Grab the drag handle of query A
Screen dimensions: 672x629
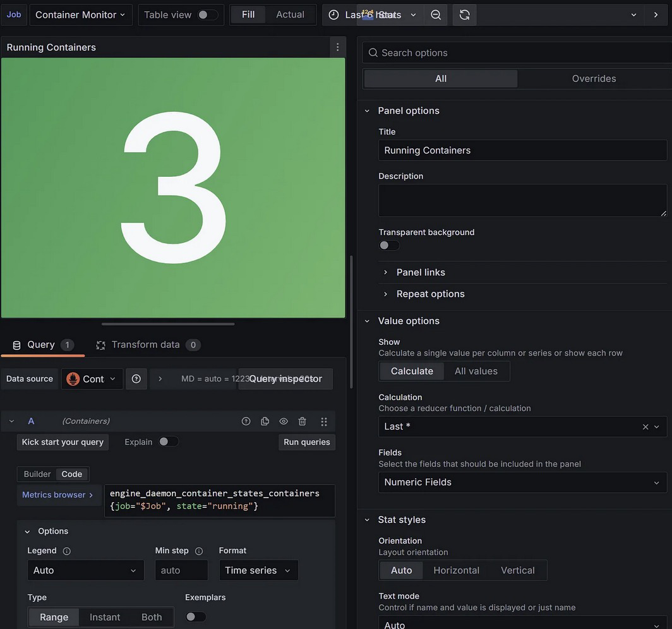click(324, 421)
